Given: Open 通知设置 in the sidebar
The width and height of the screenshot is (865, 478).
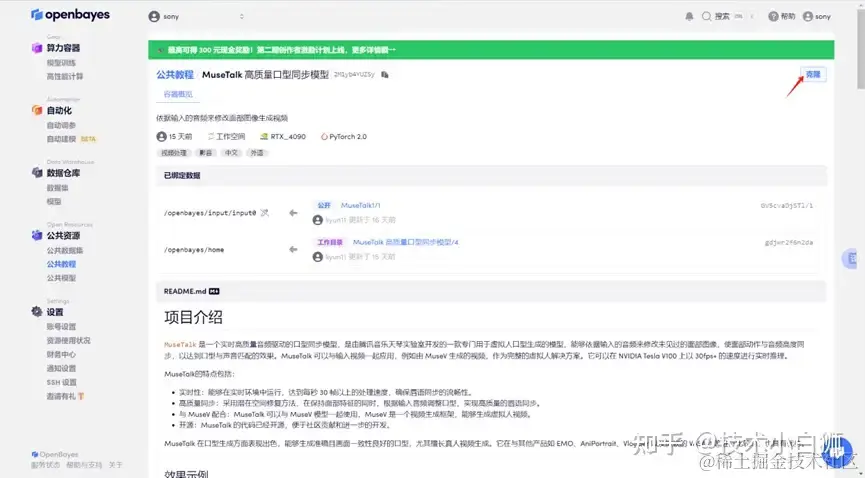Looking at the screenshot, I should [61, 368].
